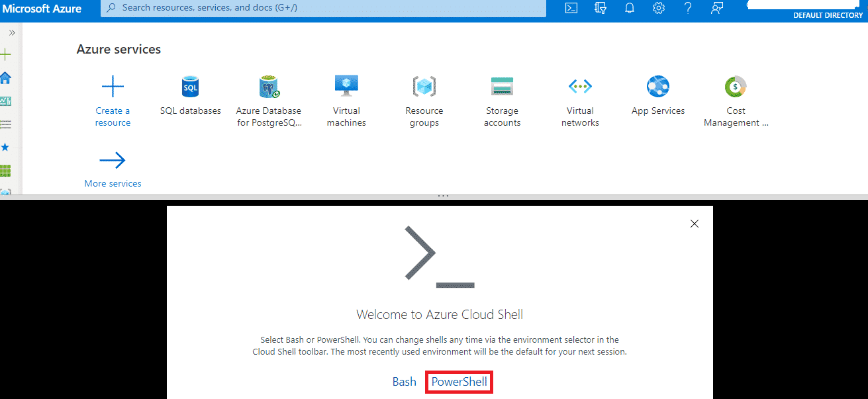Viewport: 868px width, 399px height.
Task: Open Dashboard icon in the sidebar
Action: tap(5, 101)
